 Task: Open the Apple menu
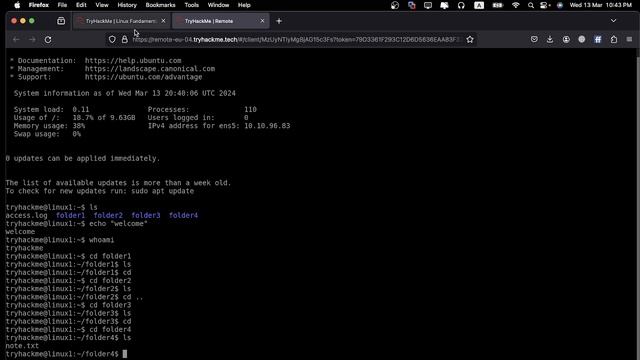[x=17, y=5]
